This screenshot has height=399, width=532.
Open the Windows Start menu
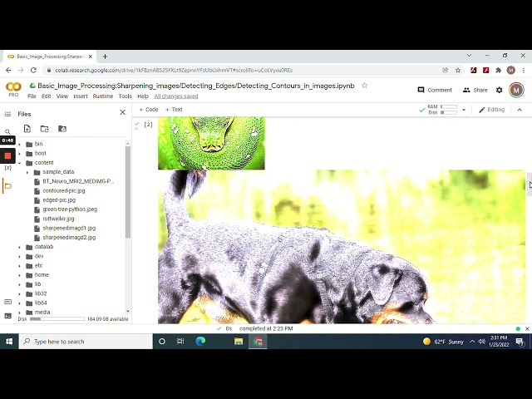click(x=9, y=342)
